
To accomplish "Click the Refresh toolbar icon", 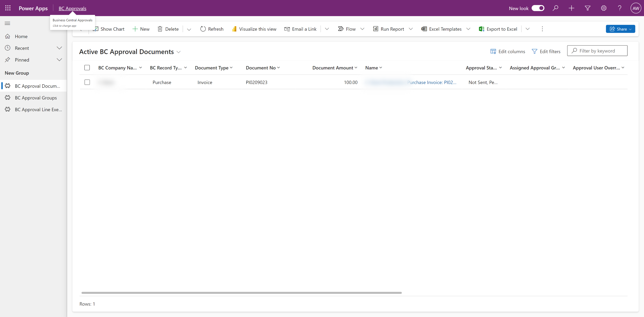I will pyautogui.click(x=203, y=29).
